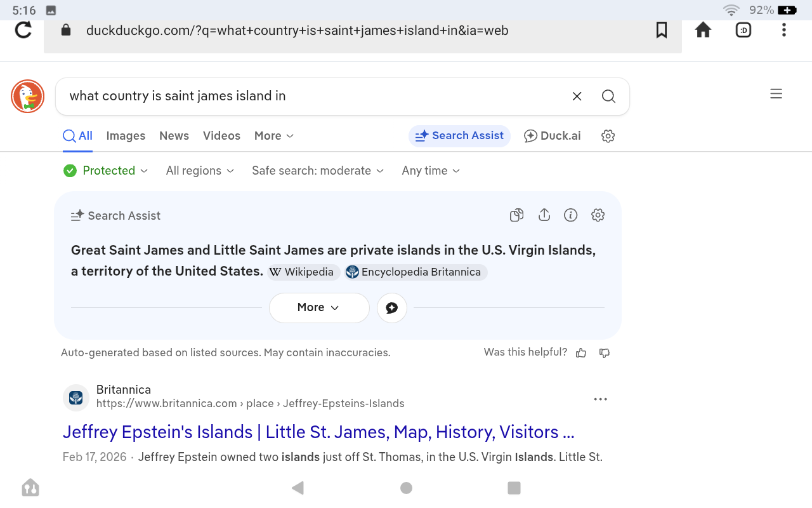This screenshot has height=508, width=812.
Task: Open the Safe search: moderate dropdown
Action: point(318,171)
